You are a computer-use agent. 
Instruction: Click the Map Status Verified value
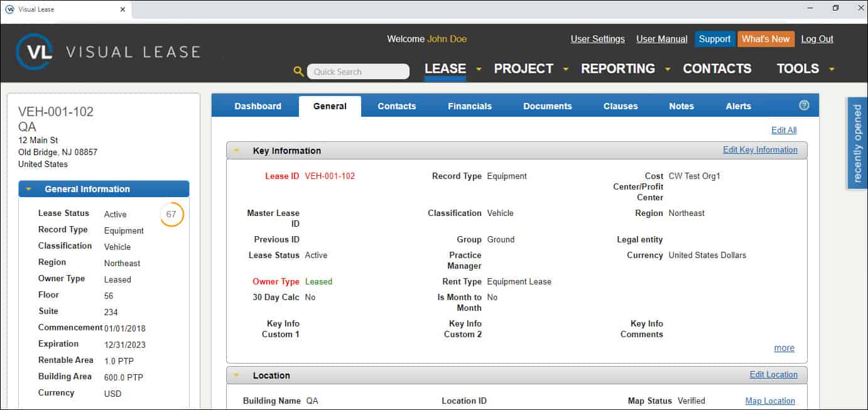[x=692, y=401]
